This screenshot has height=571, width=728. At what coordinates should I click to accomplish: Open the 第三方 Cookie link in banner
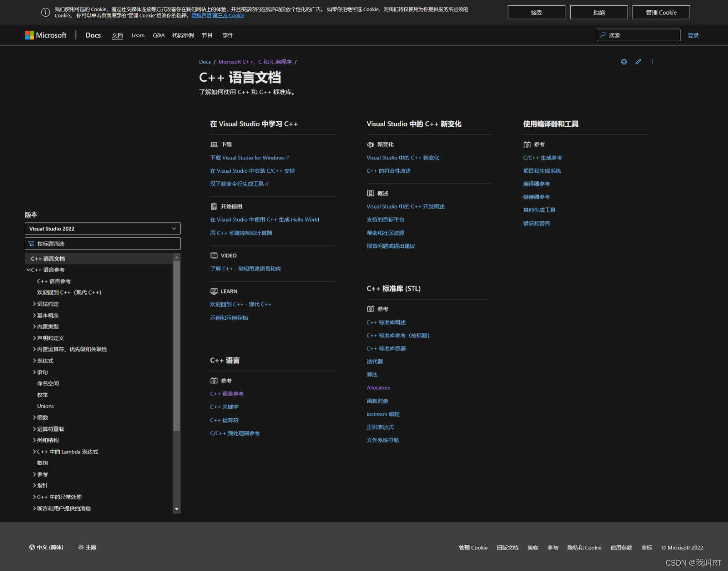(228, 16)
